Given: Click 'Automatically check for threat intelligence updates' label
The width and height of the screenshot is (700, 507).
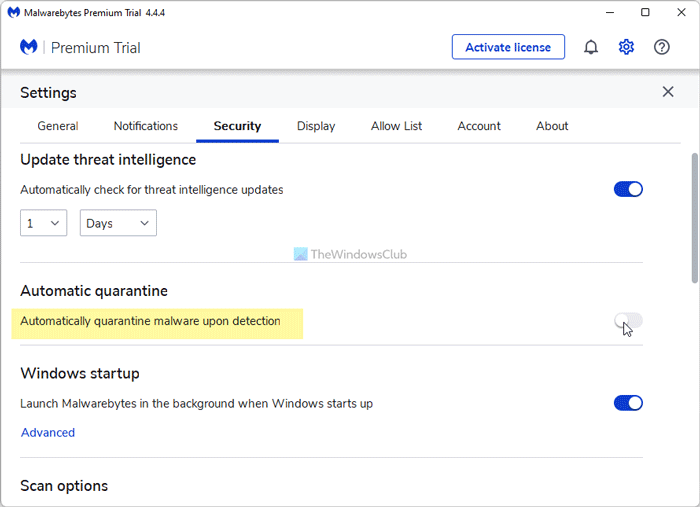Looking at the screenshot, I should click(152, 190).
